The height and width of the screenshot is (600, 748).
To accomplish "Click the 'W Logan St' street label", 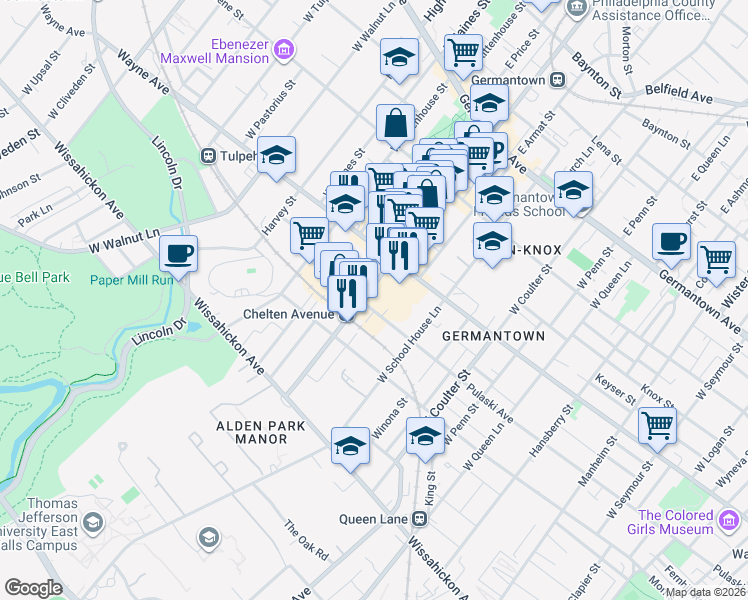I will point(714,450).
